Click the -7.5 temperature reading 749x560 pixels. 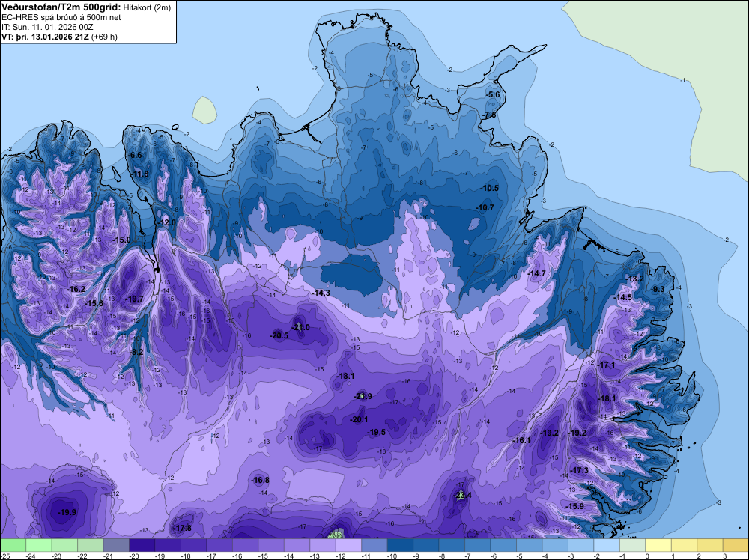[x=489, y=115]
